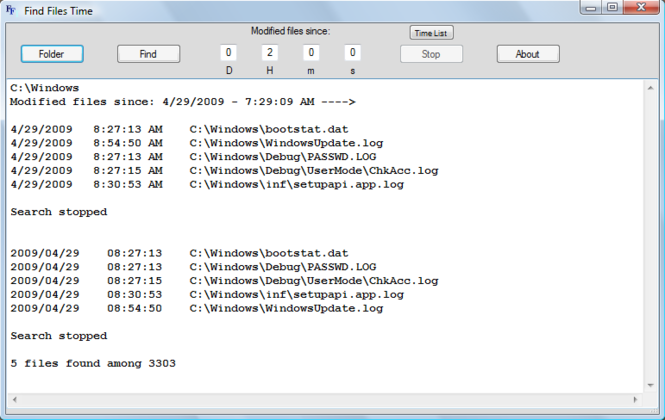Start the search with the Find button
The width and height of the screenshot is (665, 420).
(148, 54)
